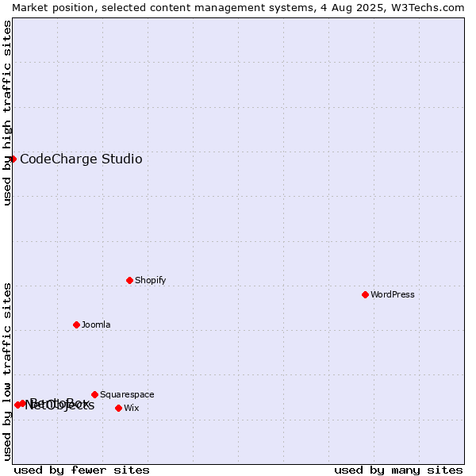Screen dimensions: 476x476
Task: Click the red WordPress data point
Action: point(365,294)
